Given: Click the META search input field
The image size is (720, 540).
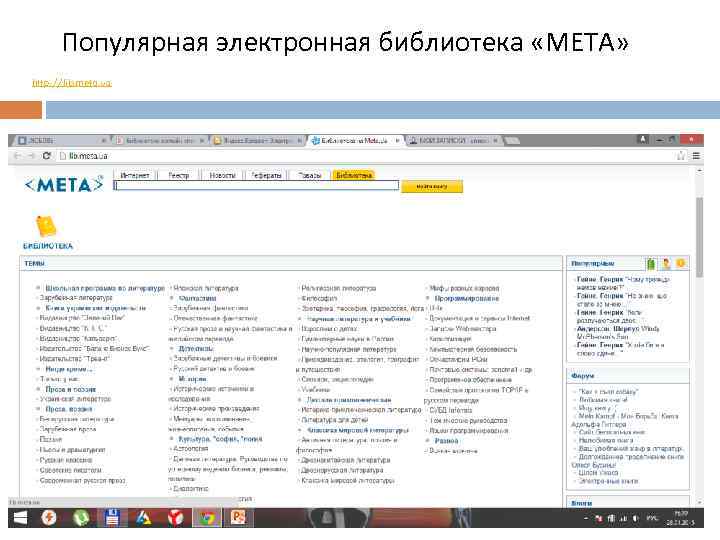Looking at the screenshot, I should (256, 186).
